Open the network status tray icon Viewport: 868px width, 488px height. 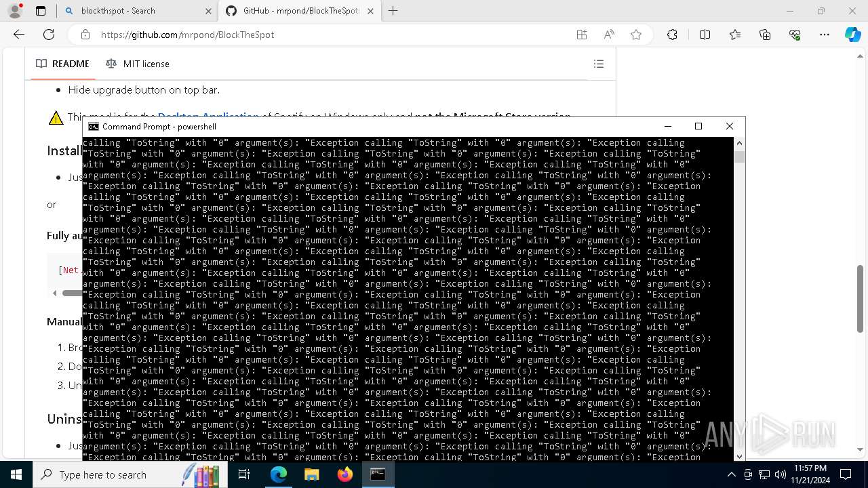pos(764,474)
